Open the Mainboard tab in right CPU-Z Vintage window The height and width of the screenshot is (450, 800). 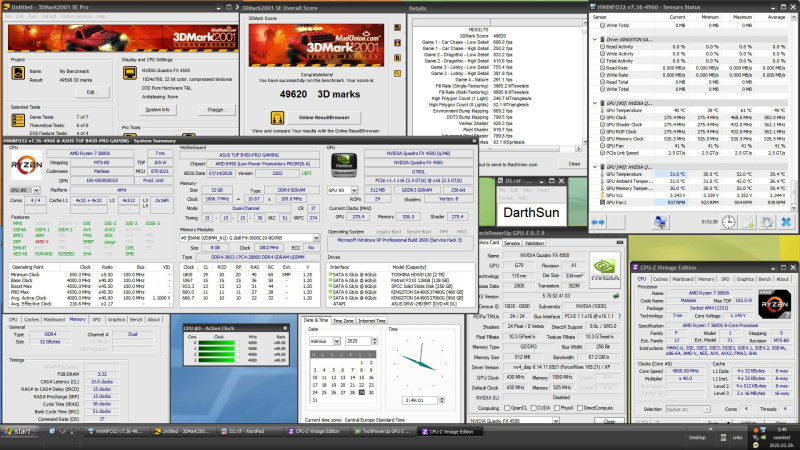[683, 279]
